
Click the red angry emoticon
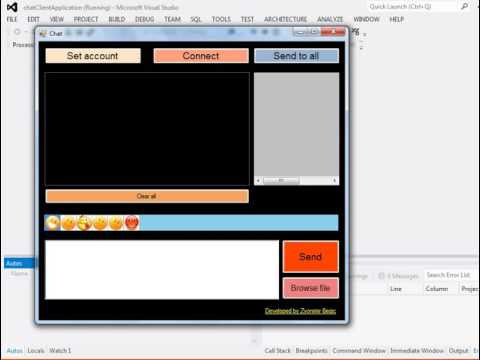(x=132, y=223)
